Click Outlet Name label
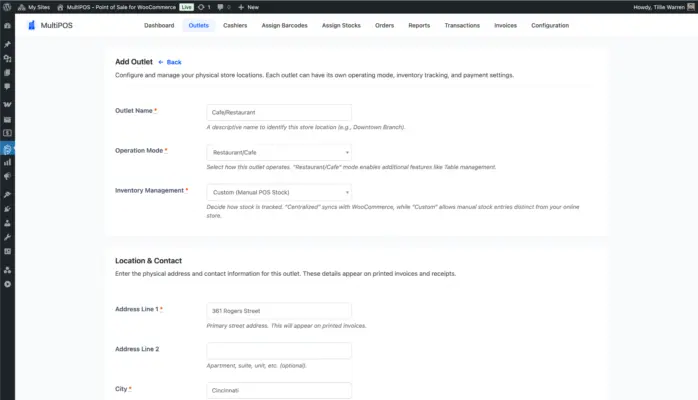The height and width of the screenshot is (400, 698). 134,111
